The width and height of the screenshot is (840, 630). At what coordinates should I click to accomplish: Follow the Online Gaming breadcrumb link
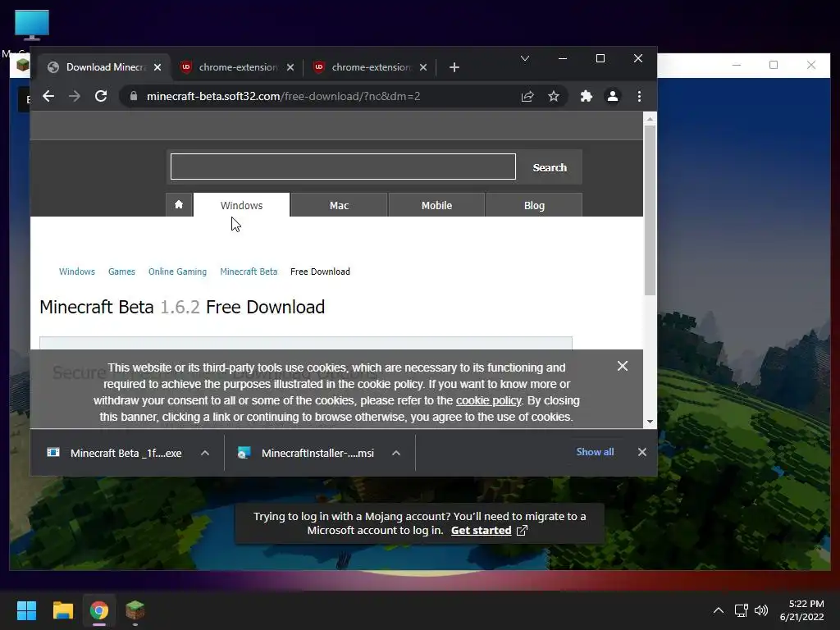tap(177, 272)
